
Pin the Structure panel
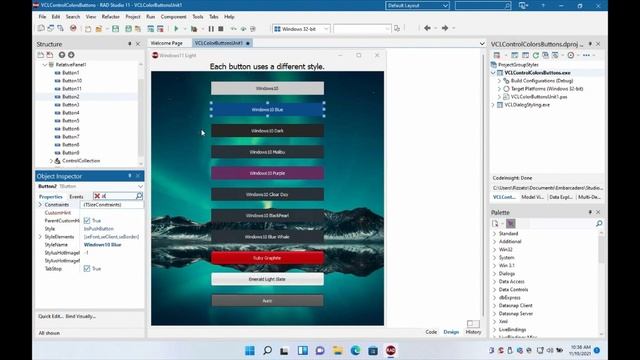(x=130, y=44)
